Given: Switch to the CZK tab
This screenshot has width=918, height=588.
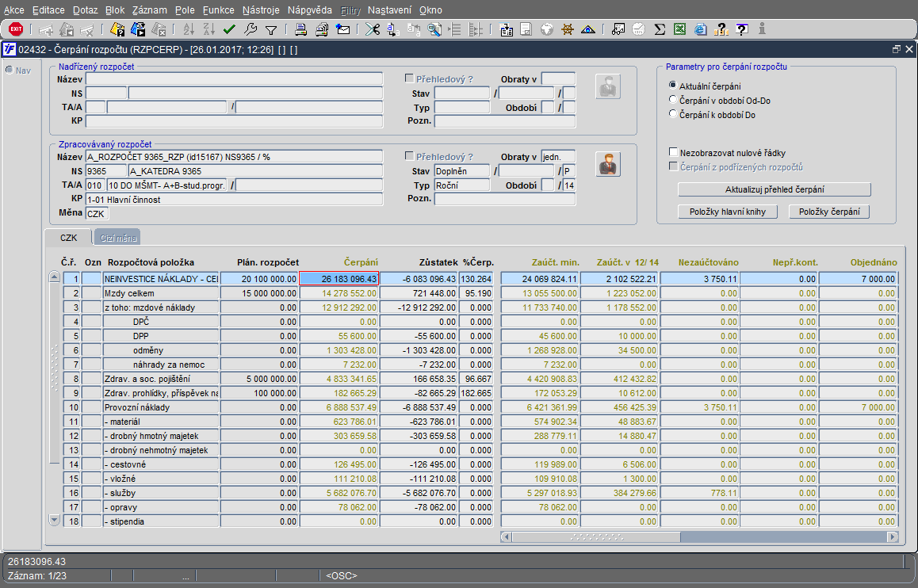Looking at the screenshot, I should [68, 238].
